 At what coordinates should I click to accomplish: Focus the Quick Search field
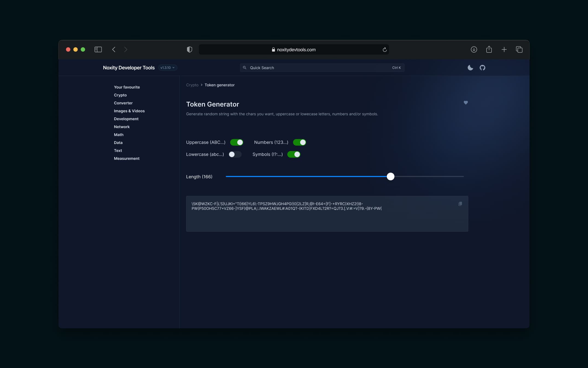click(x=322, y=67)
